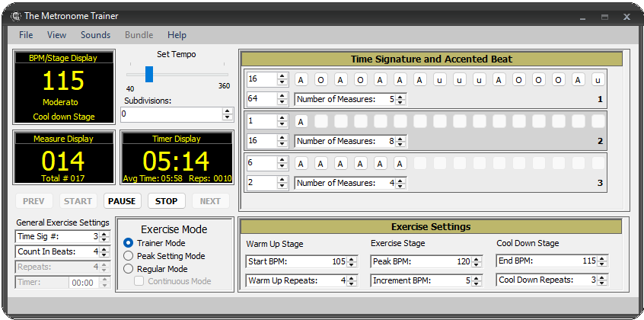Image resolution: width=644 pixels, height=320 pixels.
Task: Close the Metronome Trainer window
Action: pos(626,17)
